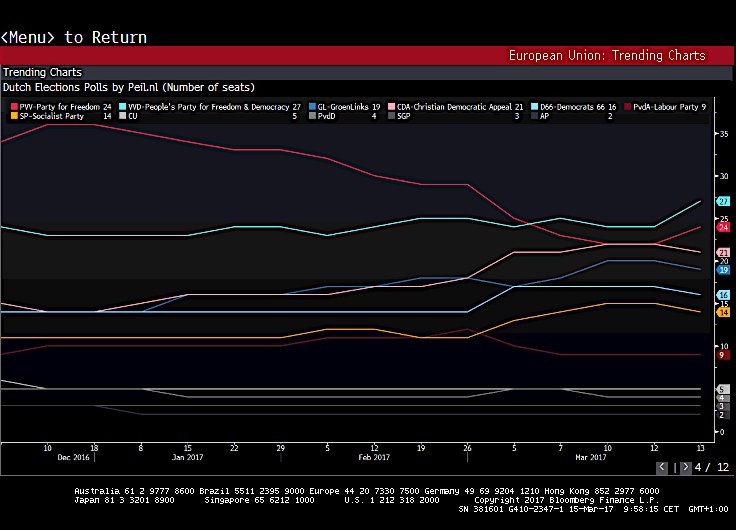This screenshot has height=530, width=736.
Task: Click the '18' date tick on the x-axis
Action: [94, 448]
